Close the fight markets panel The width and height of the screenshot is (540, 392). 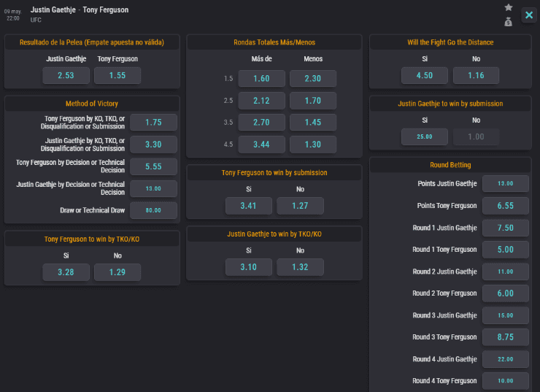529,15
